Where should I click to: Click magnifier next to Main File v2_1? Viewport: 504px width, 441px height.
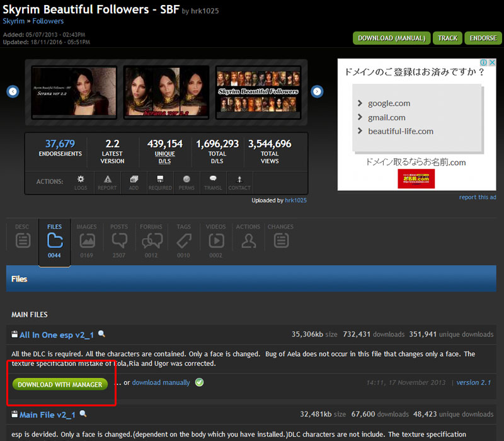coord(83,414)
